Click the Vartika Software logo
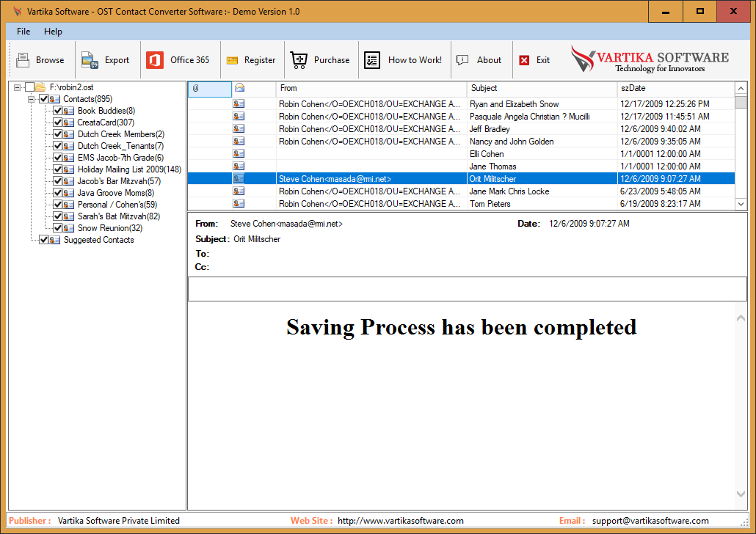 point(650,59)
